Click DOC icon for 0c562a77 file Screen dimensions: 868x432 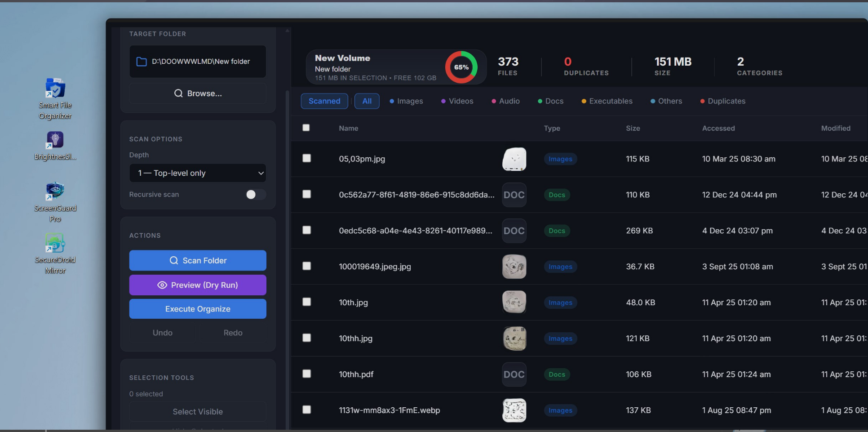point(514,195)
